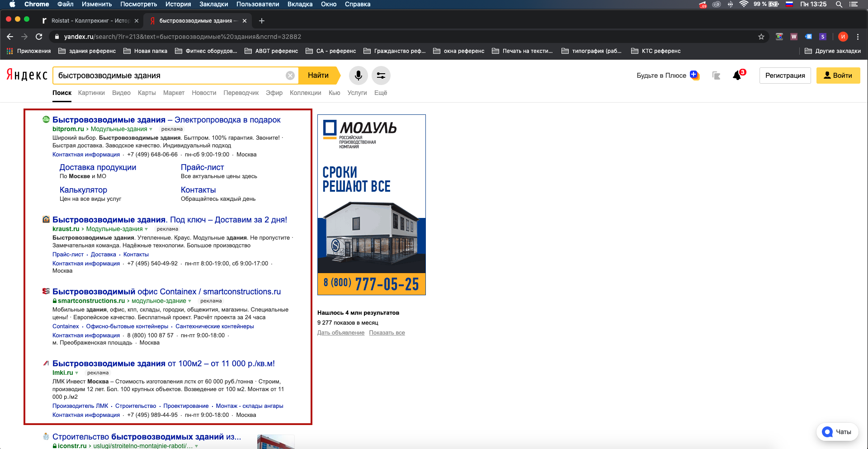Open Прайс-лист sitelink of bitprom

click(x=203, y=167)
